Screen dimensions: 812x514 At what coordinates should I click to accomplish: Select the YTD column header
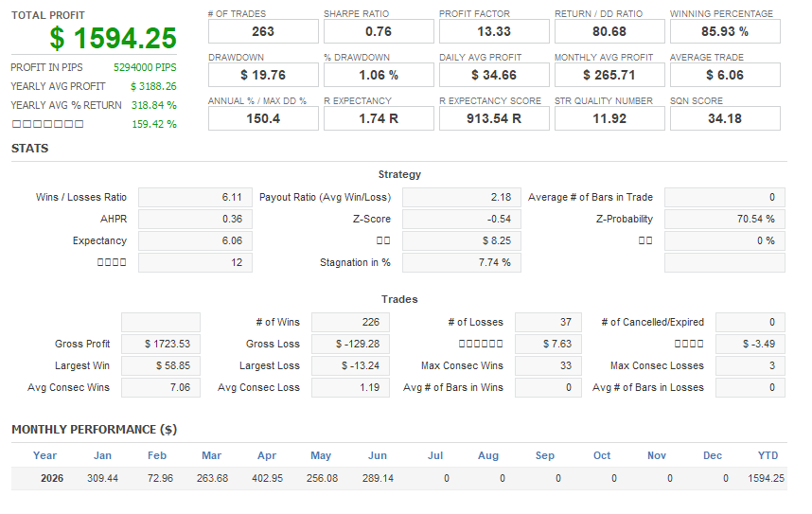coord(768,455)
